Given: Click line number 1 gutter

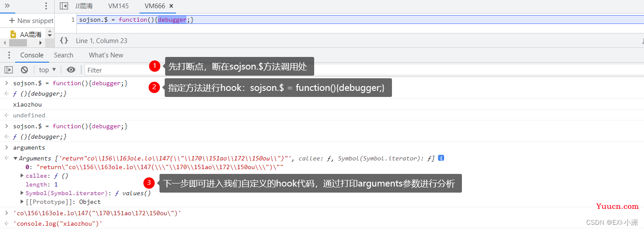Looking at the screenshot, I should pos(73,20).
